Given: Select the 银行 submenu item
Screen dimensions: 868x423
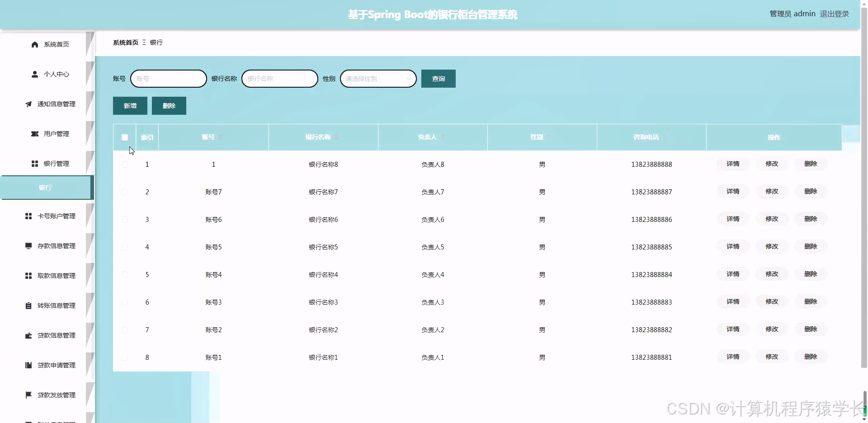Looking at the screenshot, I should 47,188.
